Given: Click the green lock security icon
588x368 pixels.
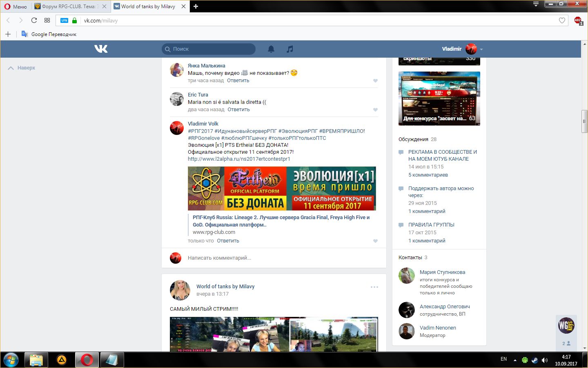Looking at the screenshot, I should tap(74, 20).
